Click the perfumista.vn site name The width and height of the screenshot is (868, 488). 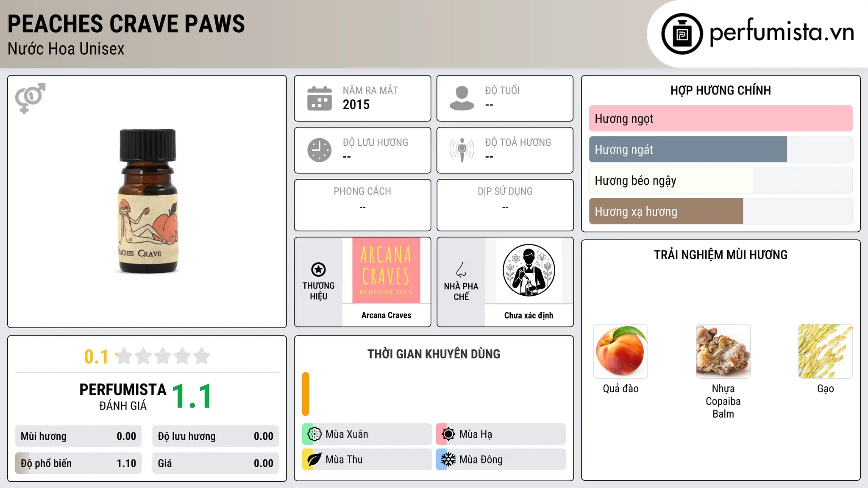[x=782, y=32]
